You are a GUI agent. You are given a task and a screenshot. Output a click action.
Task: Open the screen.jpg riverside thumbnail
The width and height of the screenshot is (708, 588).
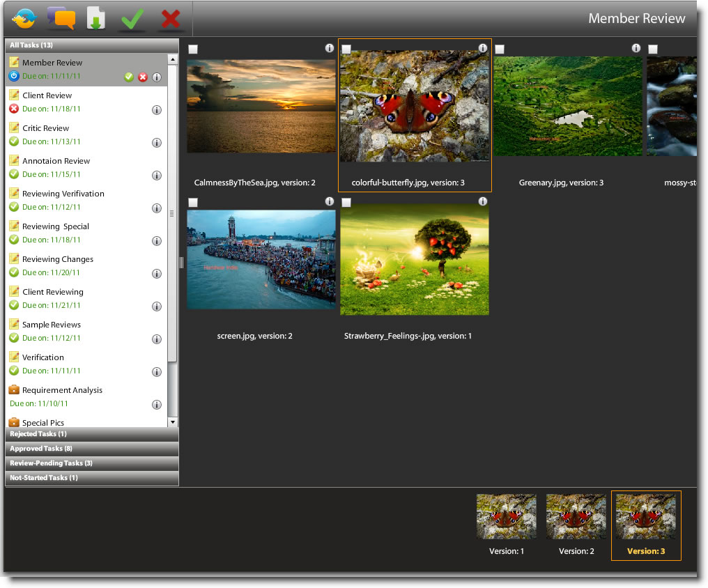[x=261, y=259]
